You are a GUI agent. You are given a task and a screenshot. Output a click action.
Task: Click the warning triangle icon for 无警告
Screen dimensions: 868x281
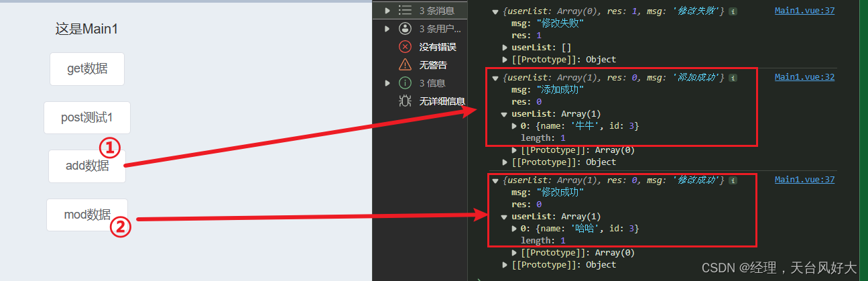[x=405, y=64]
